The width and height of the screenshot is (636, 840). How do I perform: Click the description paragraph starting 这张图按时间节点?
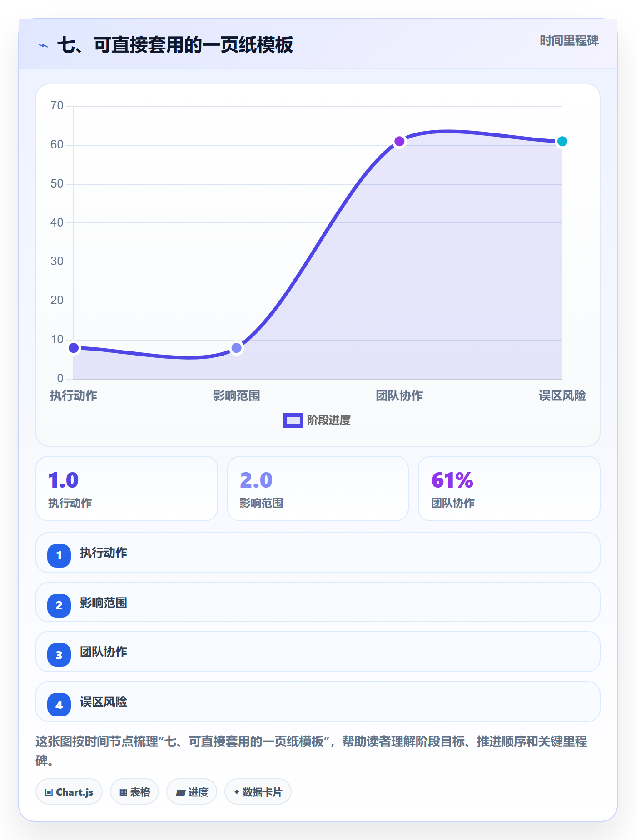pyautogui.click(x=312, y=751)
